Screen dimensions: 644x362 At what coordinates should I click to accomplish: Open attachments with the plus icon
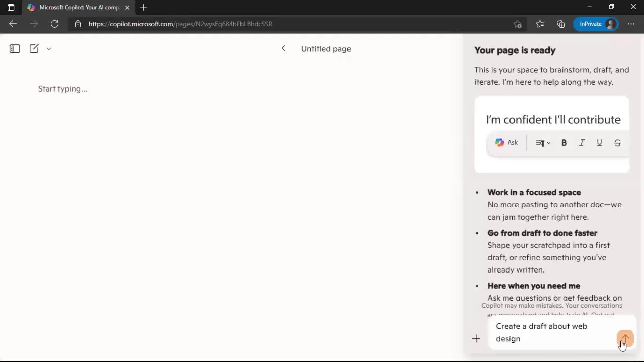point(476,339)
